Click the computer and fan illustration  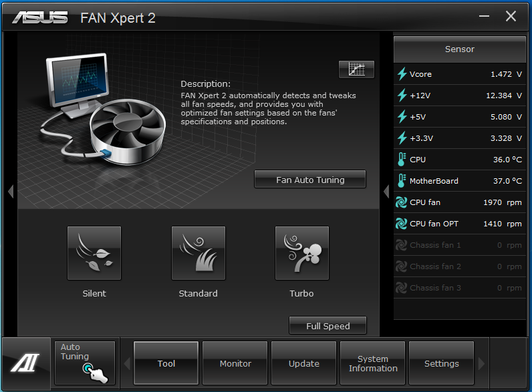pyautogui.click(x=104, y=110)
